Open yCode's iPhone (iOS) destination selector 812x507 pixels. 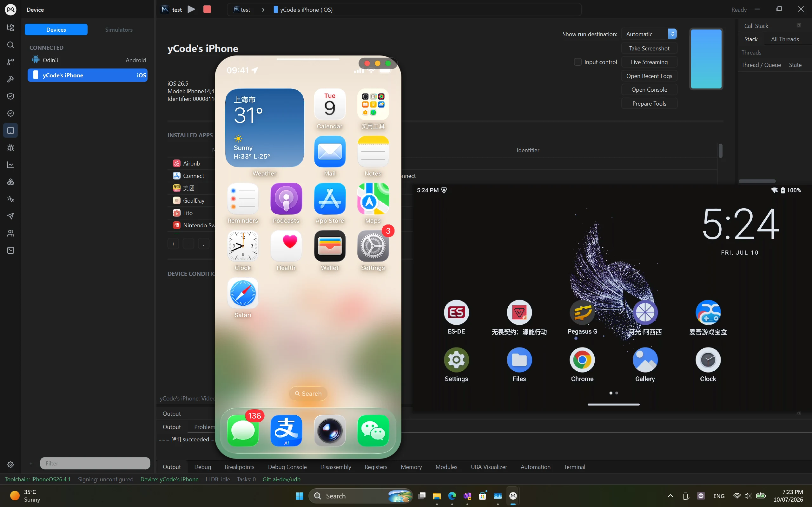pos(303,10)
